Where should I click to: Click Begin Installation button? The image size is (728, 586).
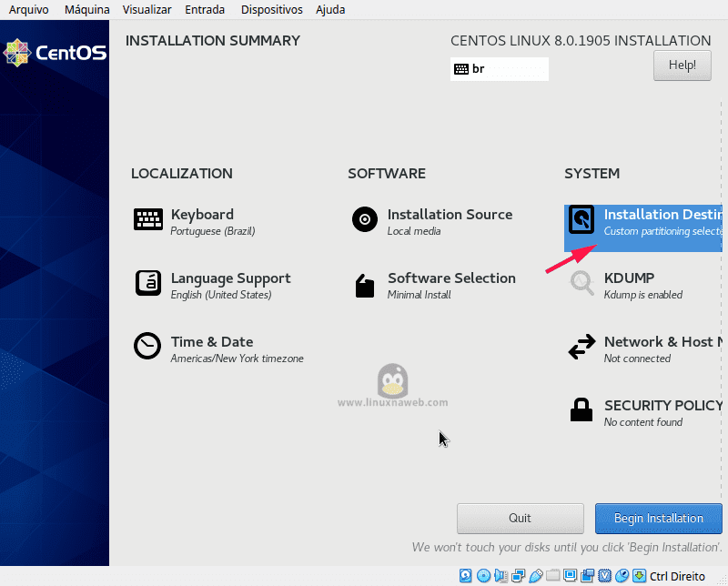tap(658, 518)
